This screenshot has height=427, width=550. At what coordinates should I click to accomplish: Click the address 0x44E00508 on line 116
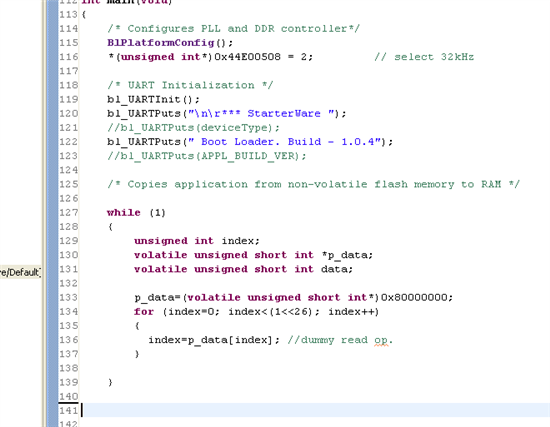click(247, 57)
